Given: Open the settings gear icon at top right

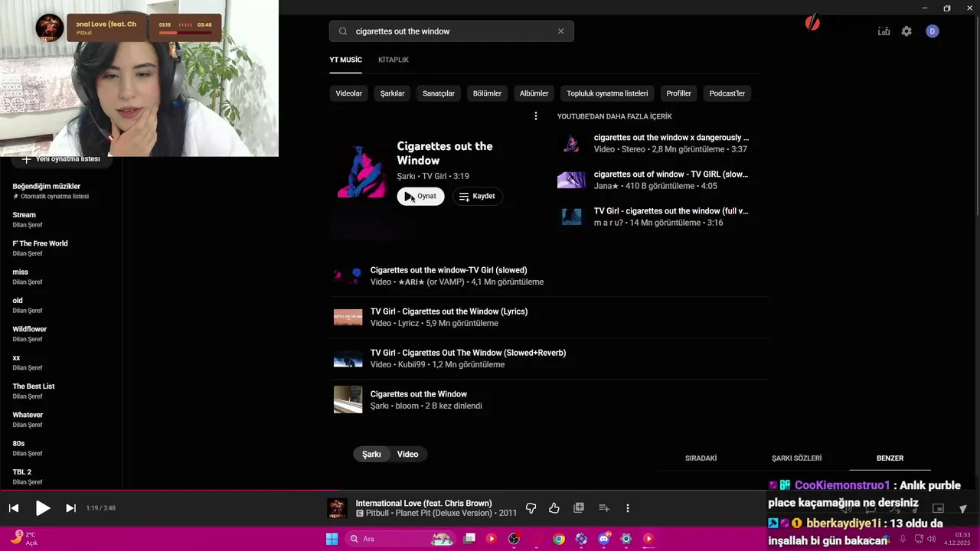Looking at the screenshot, I should 906,31.
